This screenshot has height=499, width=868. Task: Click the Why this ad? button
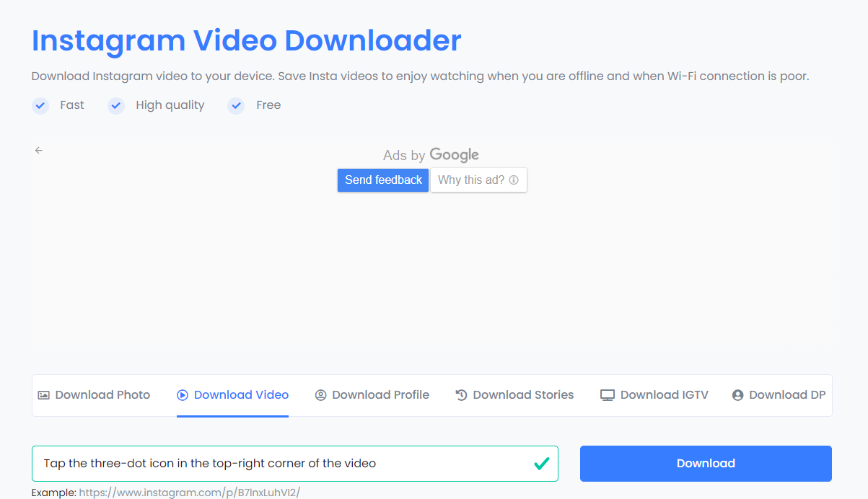pos(478,180)
